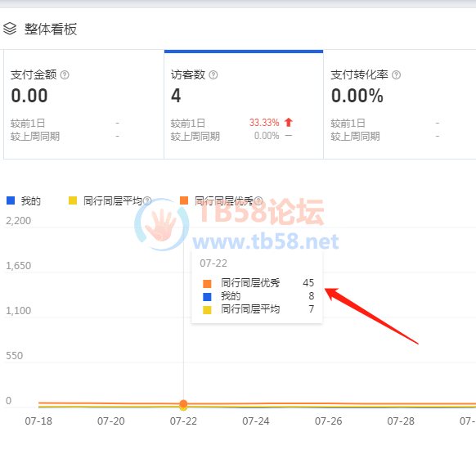Click the red up arrow near 33.33%
476x450 pixels.
coord(289,123)
